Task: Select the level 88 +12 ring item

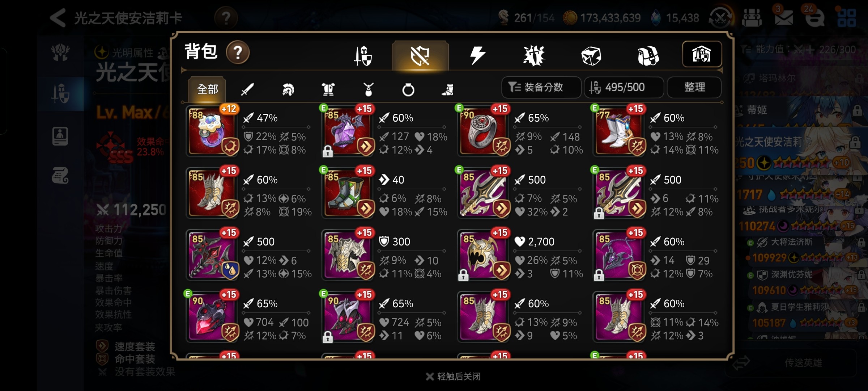Action: (x=212, y=131)
